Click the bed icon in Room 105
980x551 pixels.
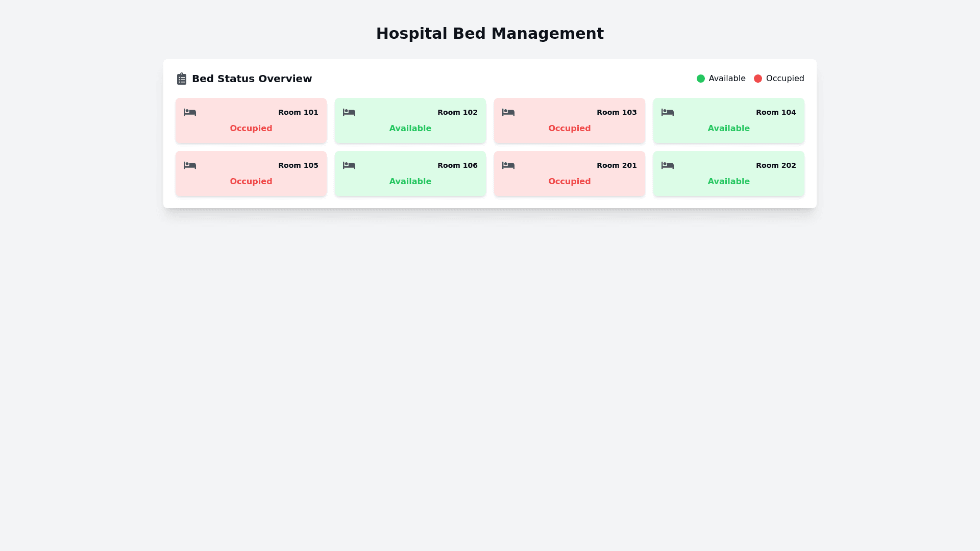190,165
